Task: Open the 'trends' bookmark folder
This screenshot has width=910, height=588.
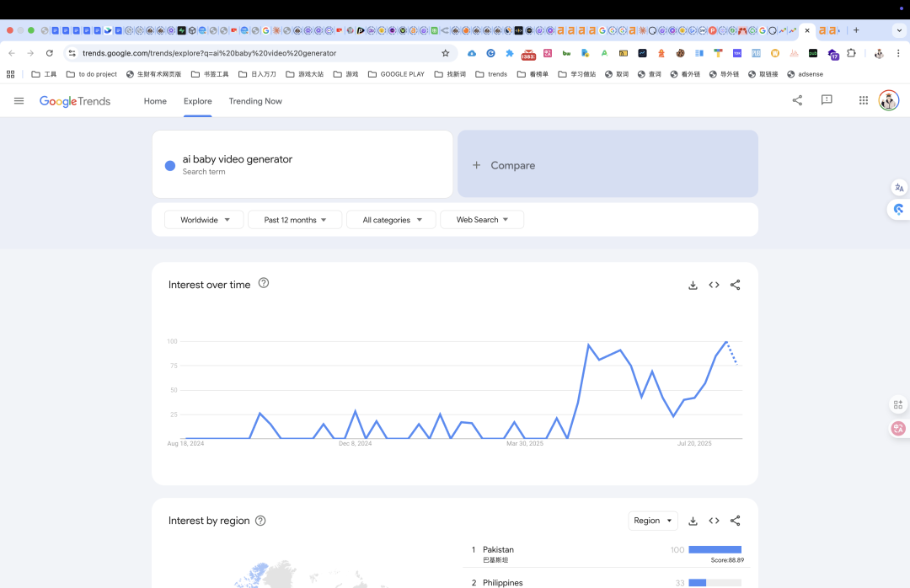Action: coord(491,74)
